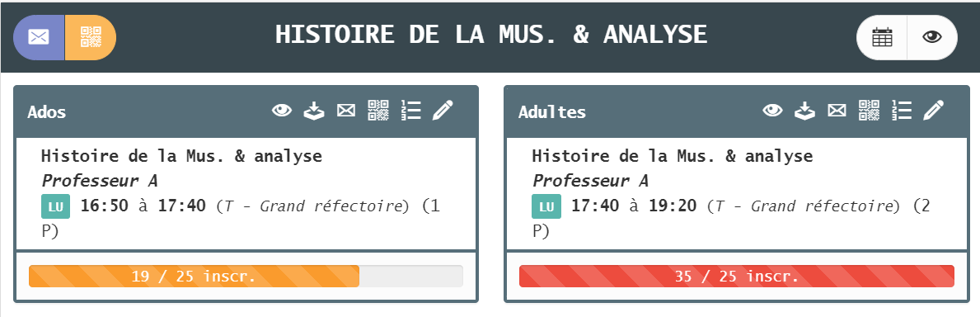Open QR code for Adultes group
Screen dimensions: 980x317
click(x=870, y=111)
